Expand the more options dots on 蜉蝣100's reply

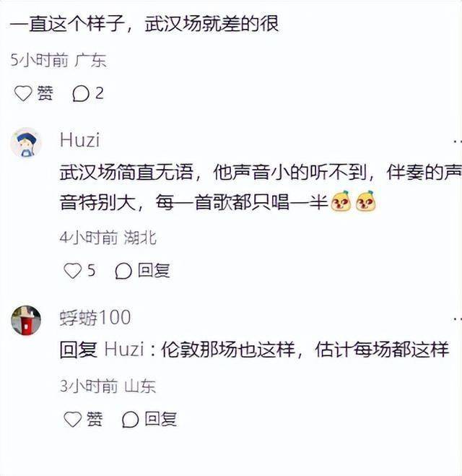click(x=458, y=319)
